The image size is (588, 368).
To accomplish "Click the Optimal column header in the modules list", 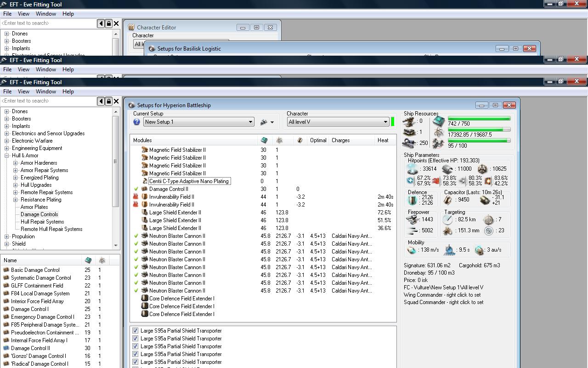I will pos(318,140).
